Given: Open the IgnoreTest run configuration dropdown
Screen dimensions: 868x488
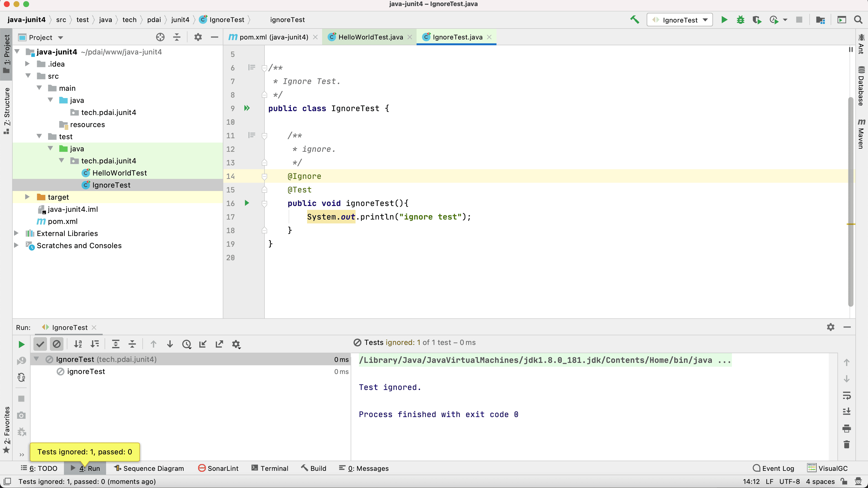Looking at the screenshot, I should coord(680,20).
